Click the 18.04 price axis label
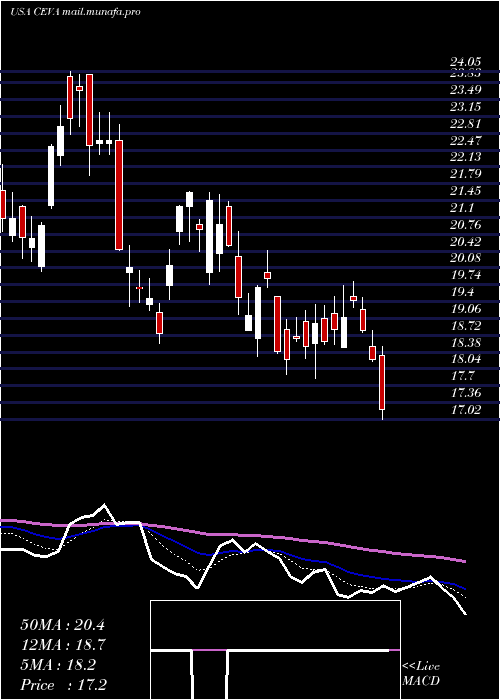This screenshot has height=700, width=500. 465,359
